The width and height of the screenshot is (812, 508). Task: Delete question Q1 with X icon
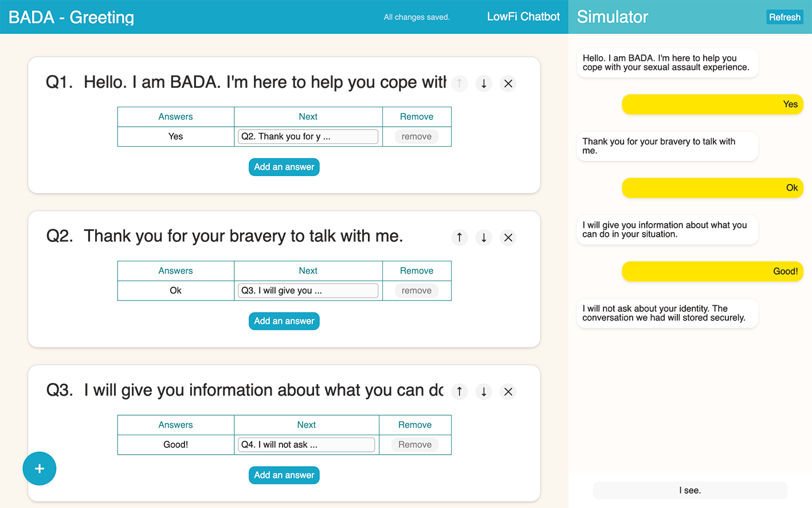tap(508, 84)
